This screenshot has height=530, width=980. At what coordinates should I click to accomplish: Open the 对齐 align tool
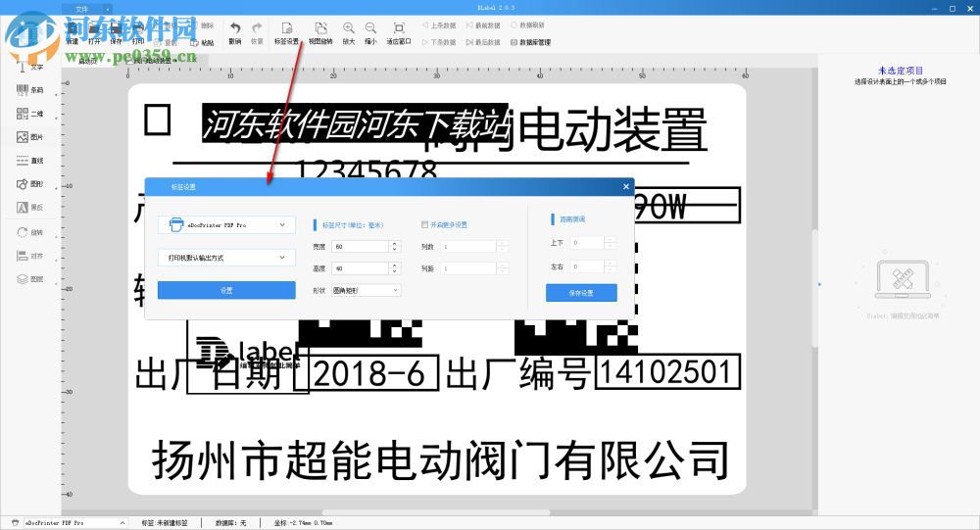[29, 256]
